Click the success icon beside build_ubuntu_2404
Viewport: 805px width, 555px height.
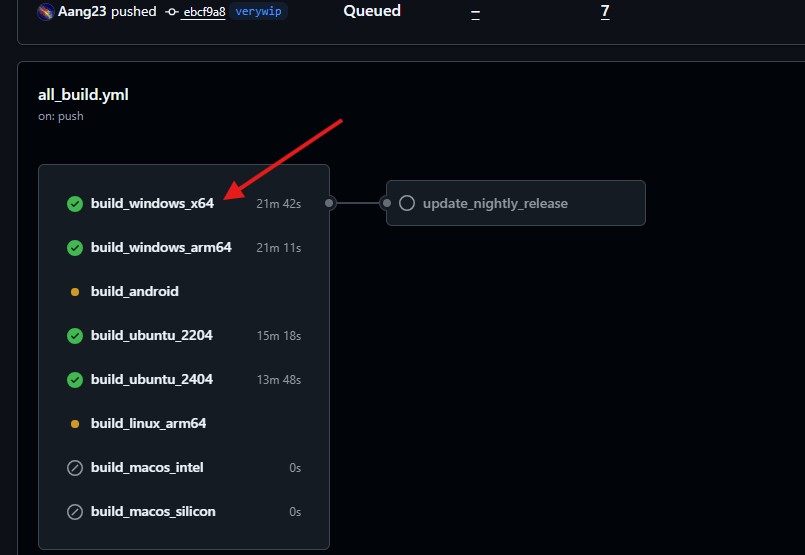point(75,380)
